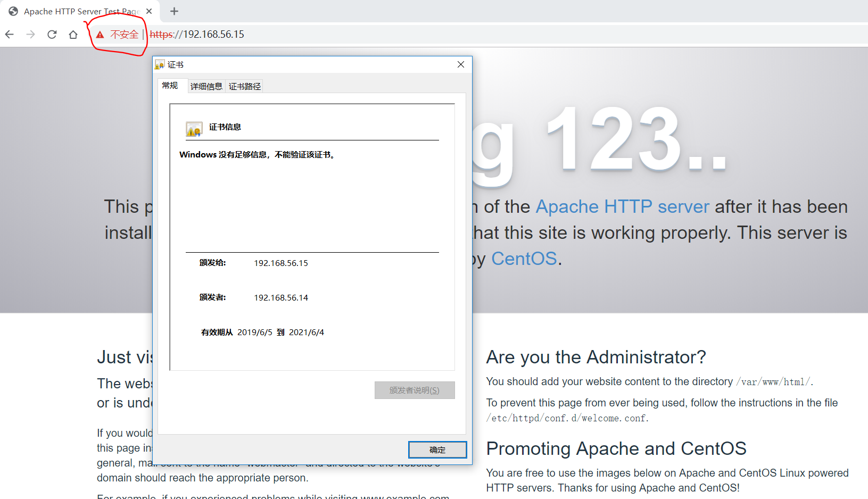Viewport: 868px width, 499px height.
Task: Click the red not-secure warning triangle
Action: pos(100,35)
